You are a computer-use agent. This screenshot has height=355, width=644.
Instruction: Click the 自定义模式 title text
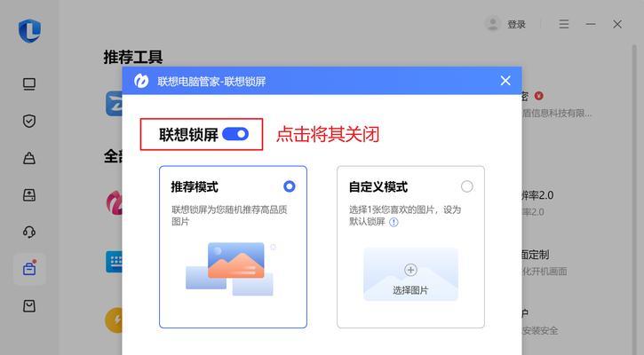[x=378, y=187]
